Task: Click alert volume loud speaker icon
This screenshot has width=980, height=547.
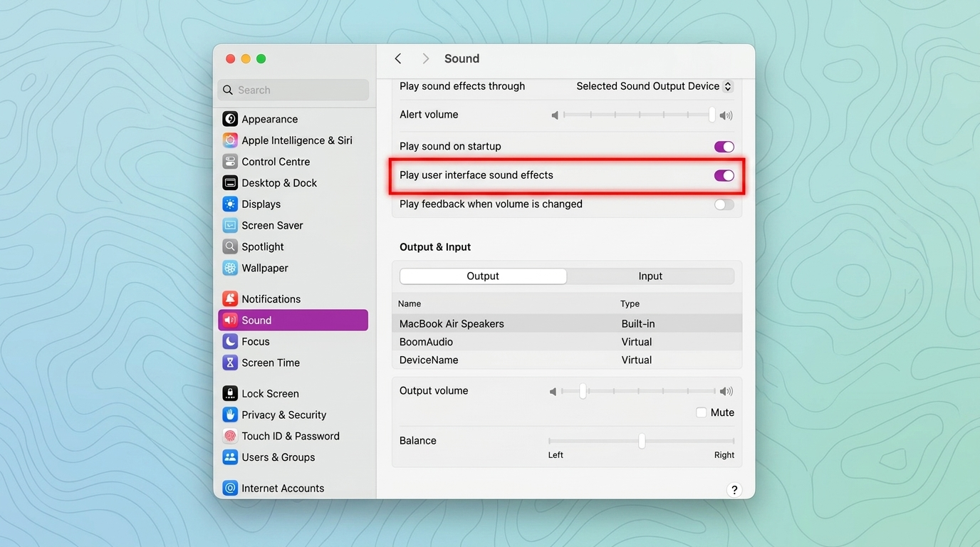Action: click(726, 115)
